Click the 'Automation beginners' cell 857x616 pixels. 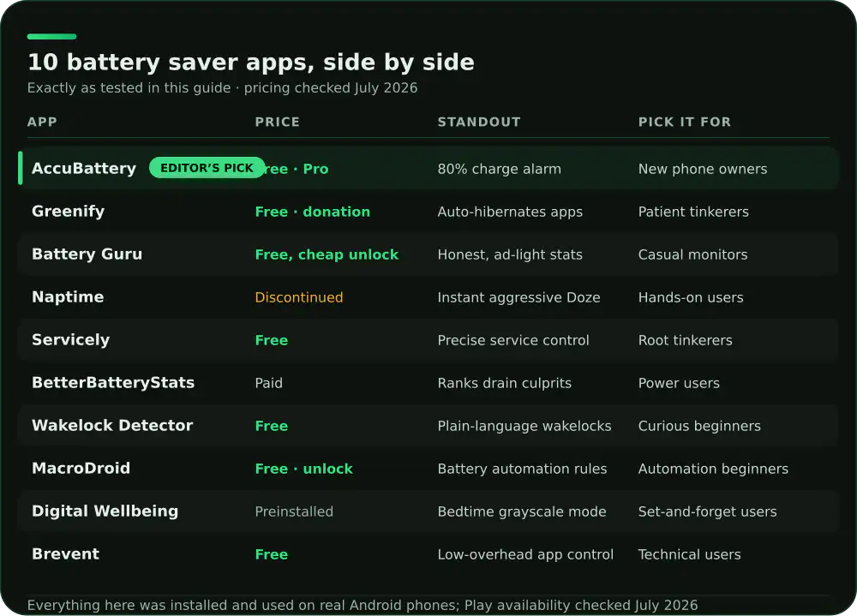tap(713, 469)
